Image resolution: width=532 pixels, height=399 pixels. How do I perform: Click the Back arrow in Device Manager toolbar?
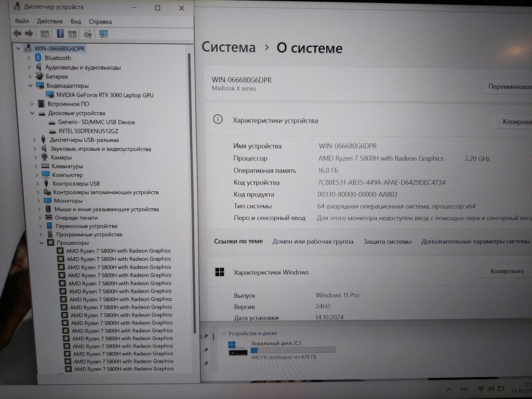(x=17, y=33)
